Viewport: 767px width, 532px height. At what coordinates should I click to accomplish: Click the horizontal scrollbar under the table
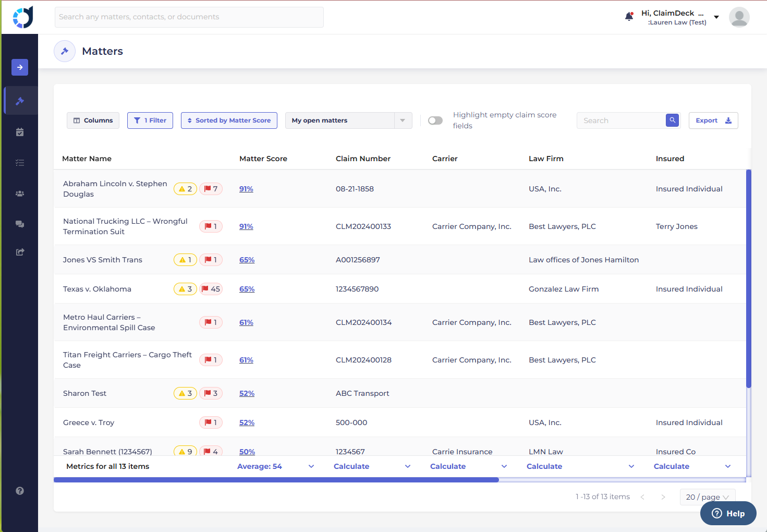tap(276, 480)
